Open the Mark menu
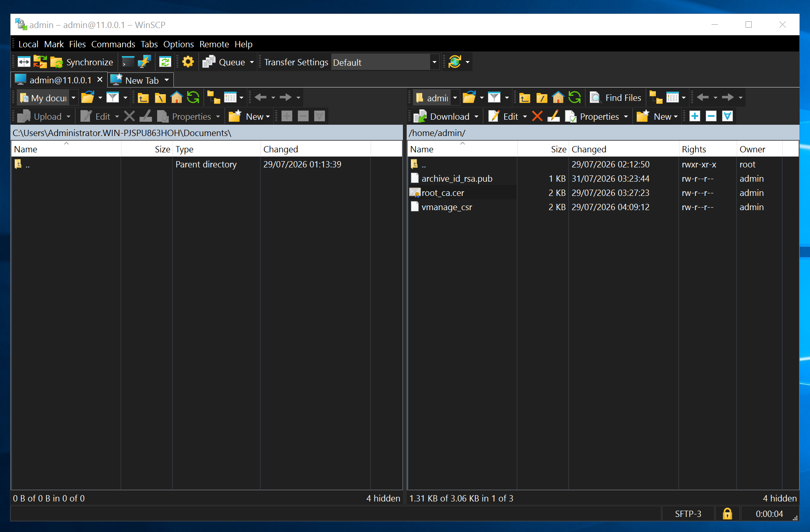This screenshot has width=810, height=532. pyautogui.click(x=54, y=44)
